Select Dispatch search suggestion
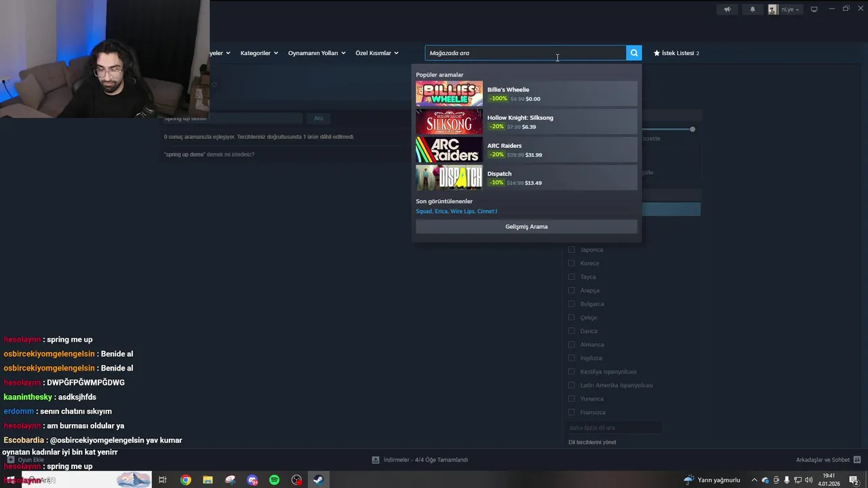This screenshot has height=488, width=868. [526, 178]
